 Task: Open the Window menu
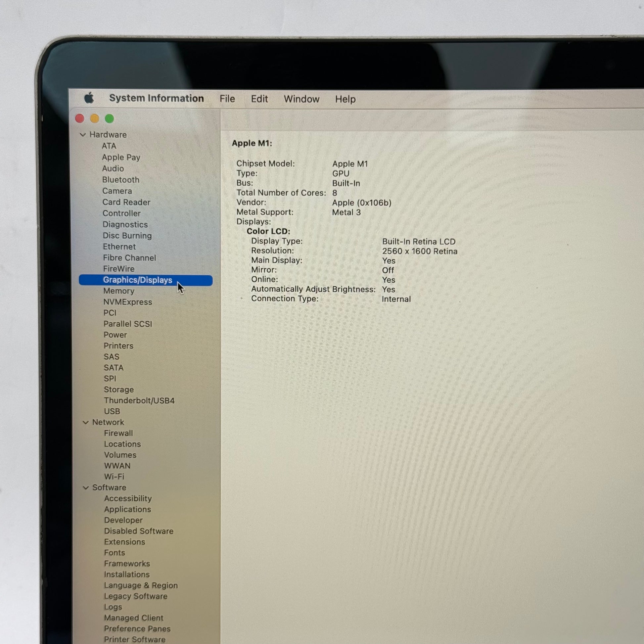pos(302,99)
